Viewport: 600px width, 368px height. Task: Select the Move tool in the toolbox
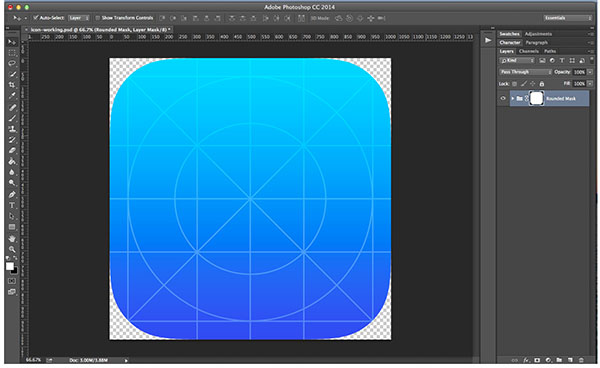pyautogui.click(x=12, y=42)
